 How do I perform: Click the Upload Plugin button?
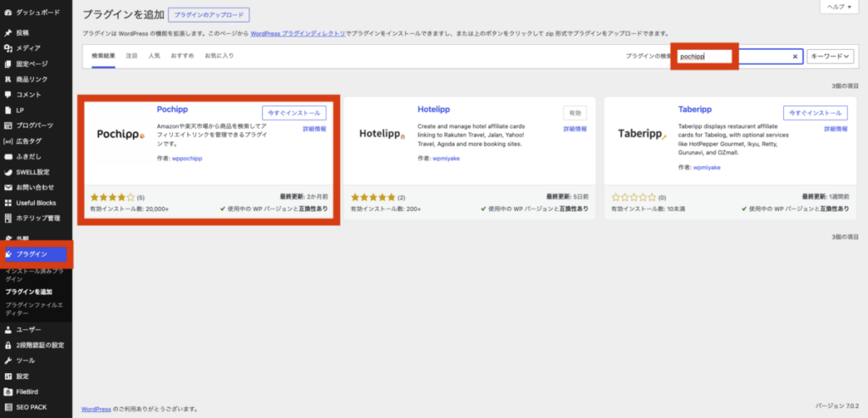click(209, 14)
